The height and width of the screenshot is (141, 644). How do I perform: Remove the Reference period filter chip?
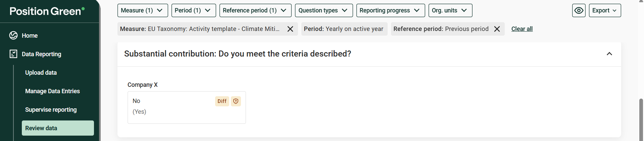coord(497,29)
